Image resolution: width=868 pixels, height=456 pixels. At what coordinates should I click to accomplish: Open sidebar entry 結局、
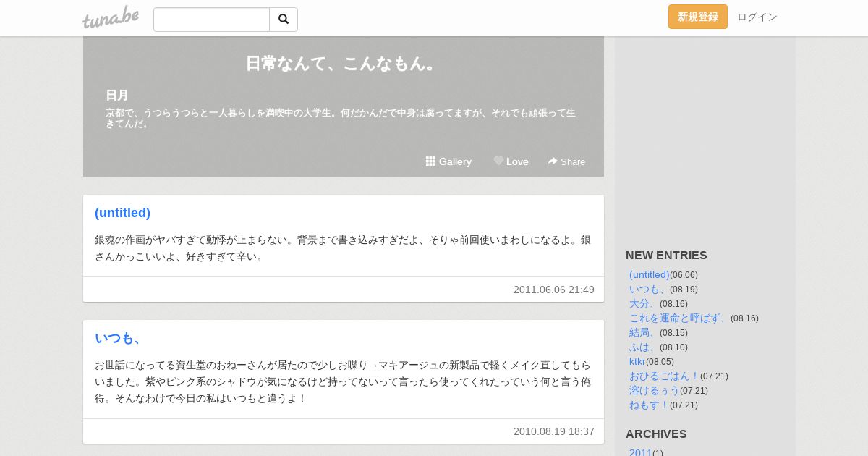[644, 333]
